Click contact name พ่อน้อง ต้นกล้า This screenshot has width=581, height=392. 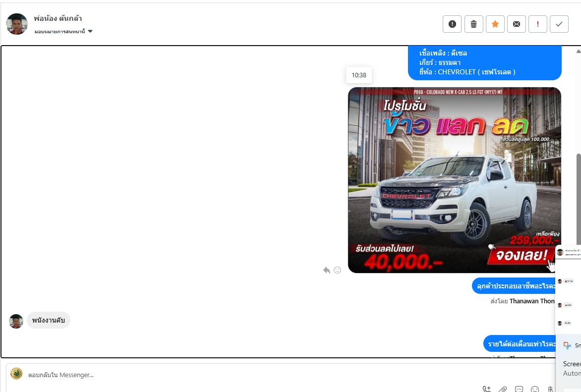(58, 18)
